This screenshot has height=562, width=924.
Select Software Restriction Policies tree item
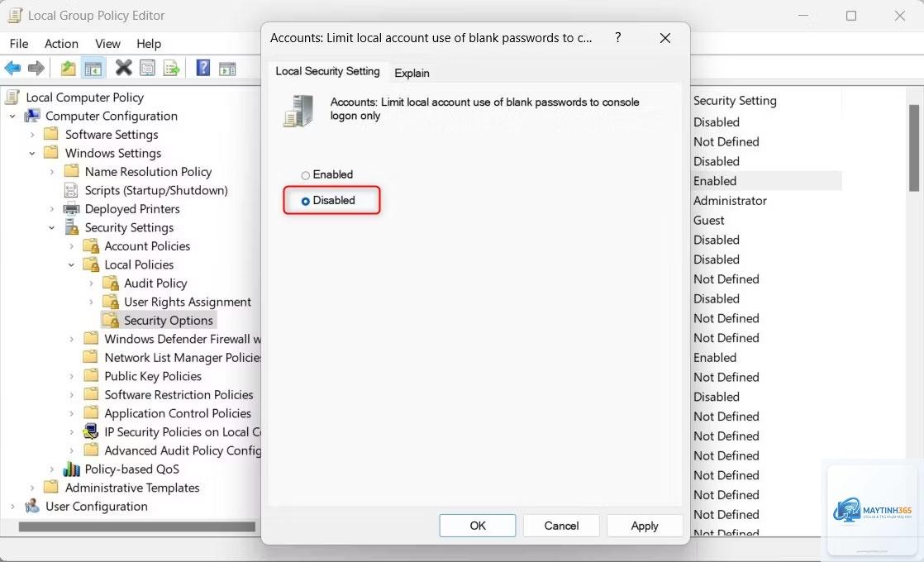click(x=179, y=395)
